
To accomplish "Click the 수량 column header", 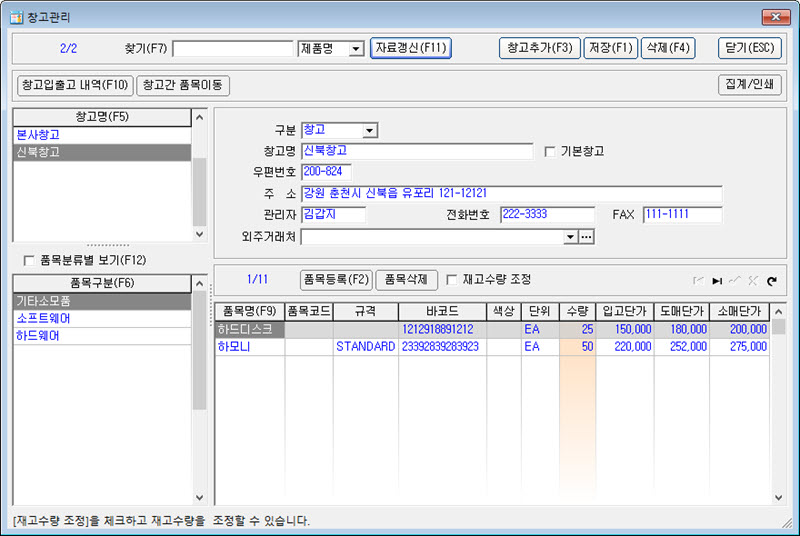I will 578,312.
